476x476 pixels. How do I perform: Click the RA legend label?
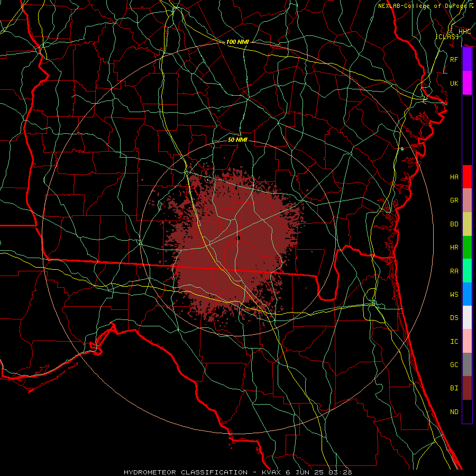(x=454, y=271)
